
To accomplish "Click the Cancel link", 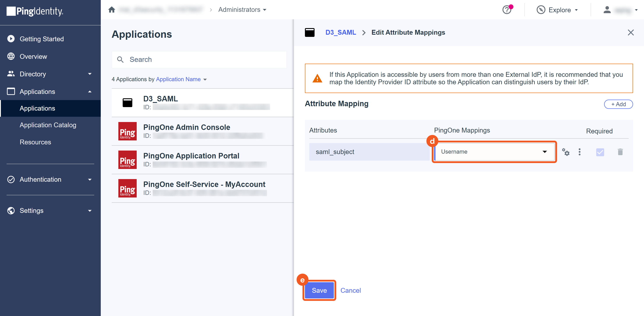I will click(350, 290).
